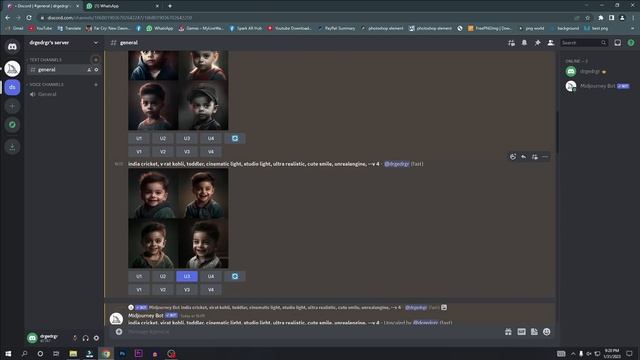The image size is (640, 360).
Task: Open general channel settings gear
Action: pos(96,70)
